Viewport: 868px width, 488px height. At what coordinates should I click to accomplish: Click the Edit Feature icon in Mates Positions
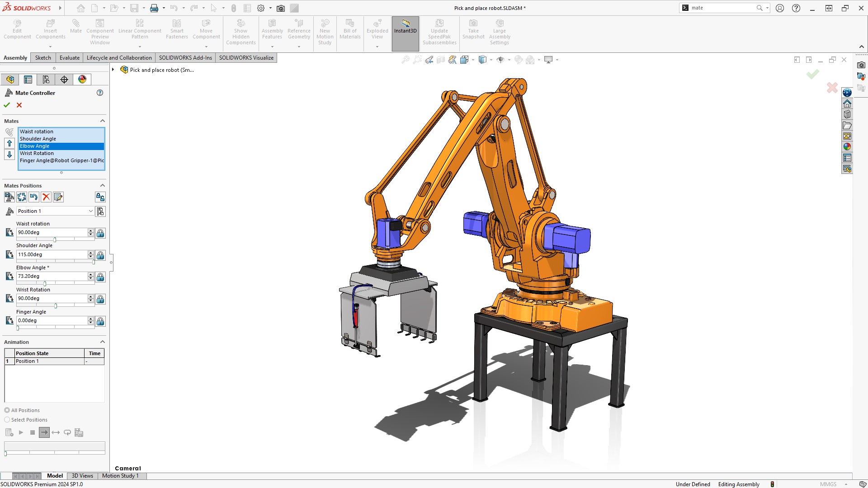coord(58,197)
